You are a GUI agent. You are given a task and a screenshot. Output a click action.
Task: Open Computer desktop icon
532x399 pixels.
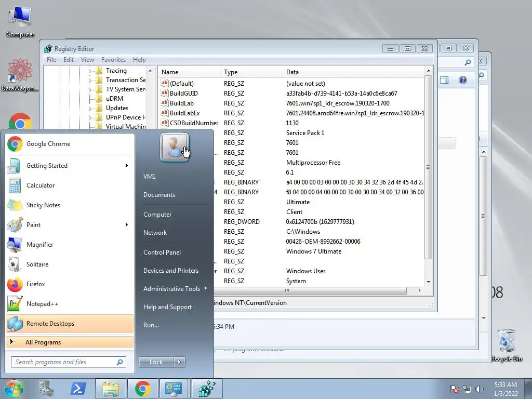click(20, 21)
